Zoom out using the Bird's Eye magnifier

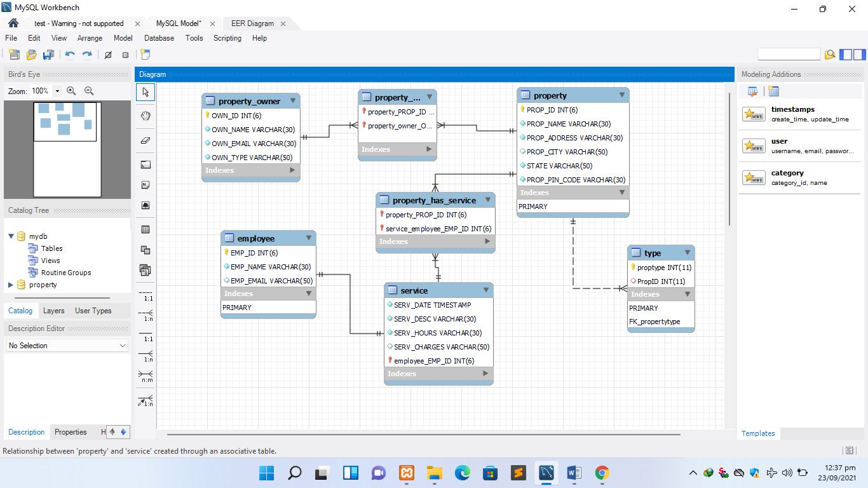89,91
